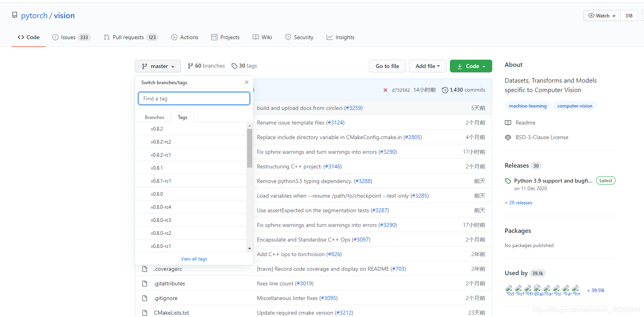Open the Actions tab
This screenshot has width=644, height=317.
coord(185,37)
